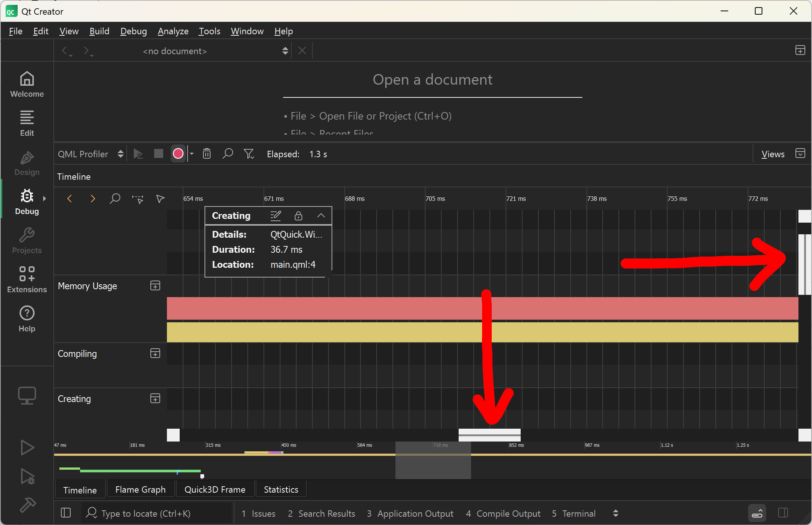Edit note in Creating popup
Screen dimensions: 812x525
pos(276,215)
